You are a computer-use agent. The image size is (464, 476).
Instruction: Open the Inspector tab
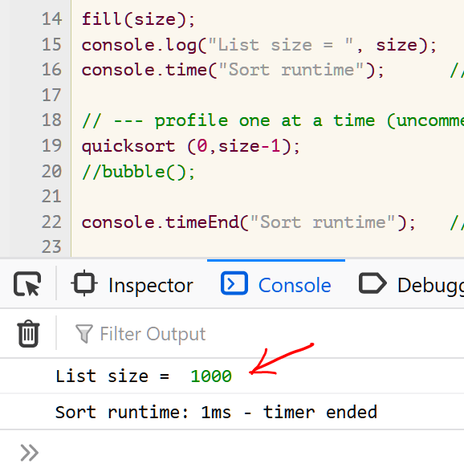pyautogui.click(x=132, y=285)
